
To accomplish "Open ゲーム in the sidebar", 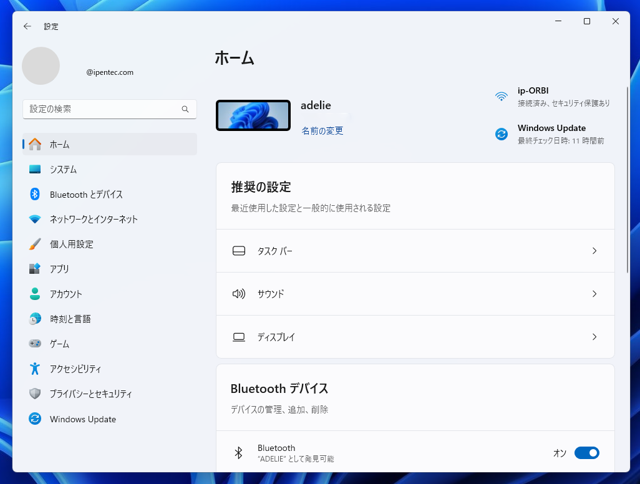I will (110, 344).
